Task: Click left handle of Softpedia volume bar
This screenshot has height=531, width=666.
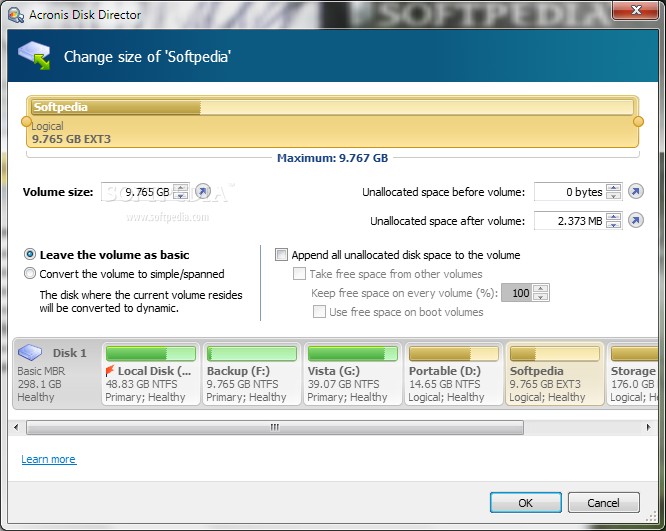Action: pos(26,122)
